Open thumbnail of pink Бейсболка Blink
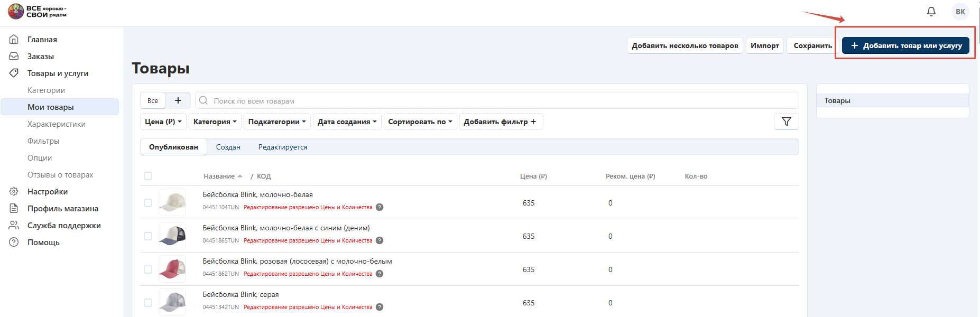Image resolution: width=980 pixels, height=317 pixels. [x=172, y=269]
